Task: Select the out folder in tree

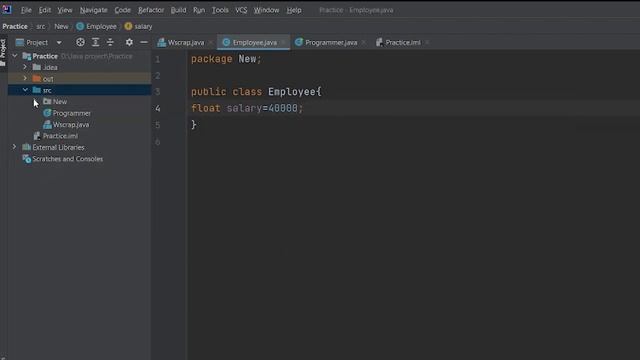Action: click(x=79, y=79)
